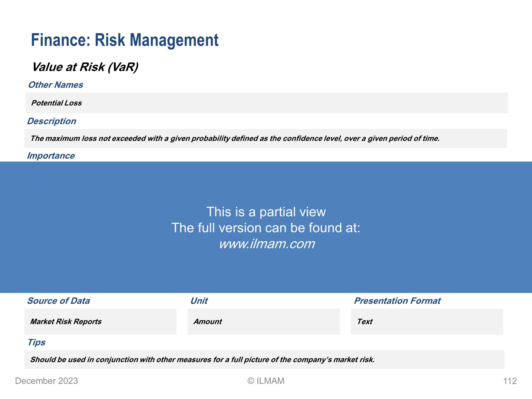The image size is (532, 399).
Task: Select the Description section heading
Action: pos(52,121)
